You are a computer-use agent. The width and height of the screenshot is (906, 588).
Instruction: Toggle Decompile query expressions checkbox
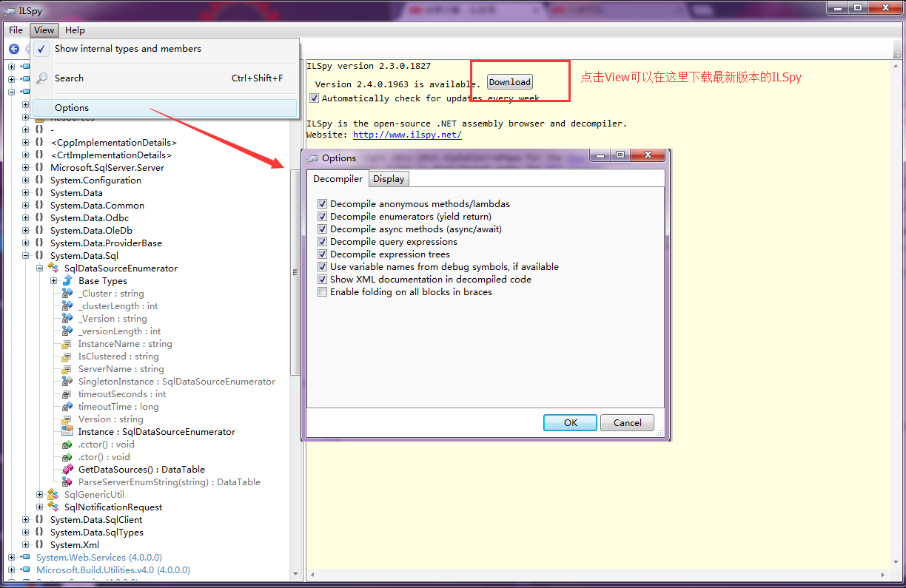pos(322,241)
